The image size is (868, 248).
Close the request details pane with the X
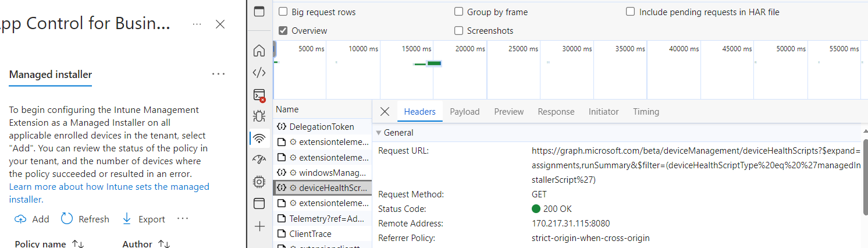385,112
